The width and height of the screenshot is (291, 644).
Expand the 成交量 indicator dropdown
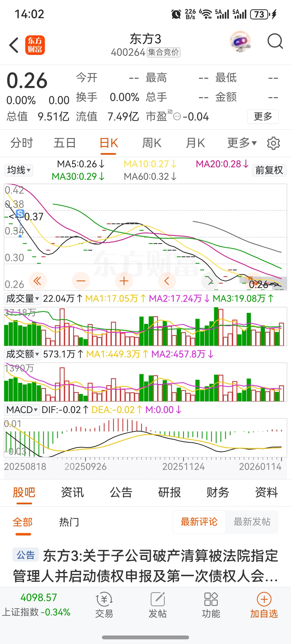22,299
